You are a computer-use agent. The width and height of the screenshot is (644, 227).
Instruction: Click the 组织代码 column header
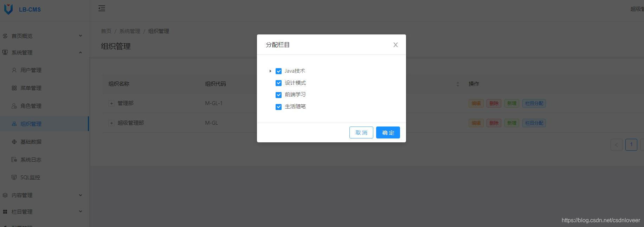[215, 84]
